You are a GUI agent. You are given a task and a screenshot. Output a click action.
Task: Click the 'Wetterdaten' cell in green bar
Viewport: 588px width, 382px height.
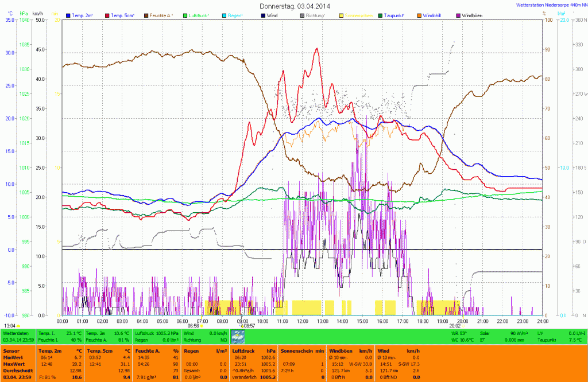16,333
